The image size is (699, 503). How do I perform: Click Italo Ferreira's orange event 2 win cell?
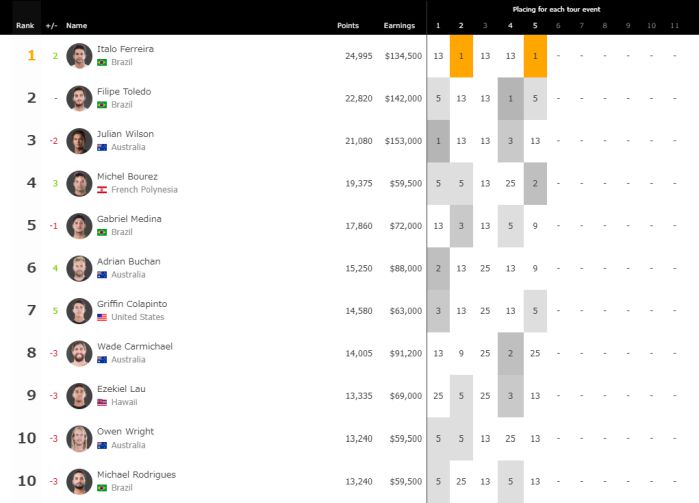461,56
